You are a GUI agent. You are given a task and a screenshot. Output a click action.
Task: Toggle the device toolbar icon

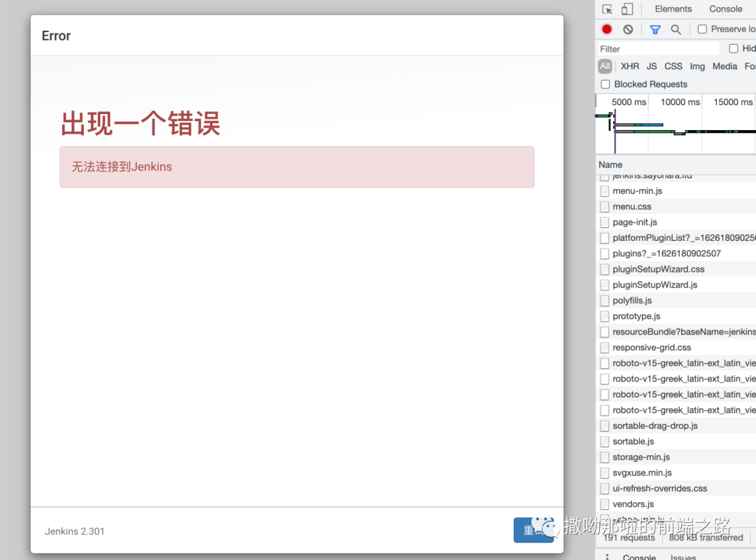627,9
